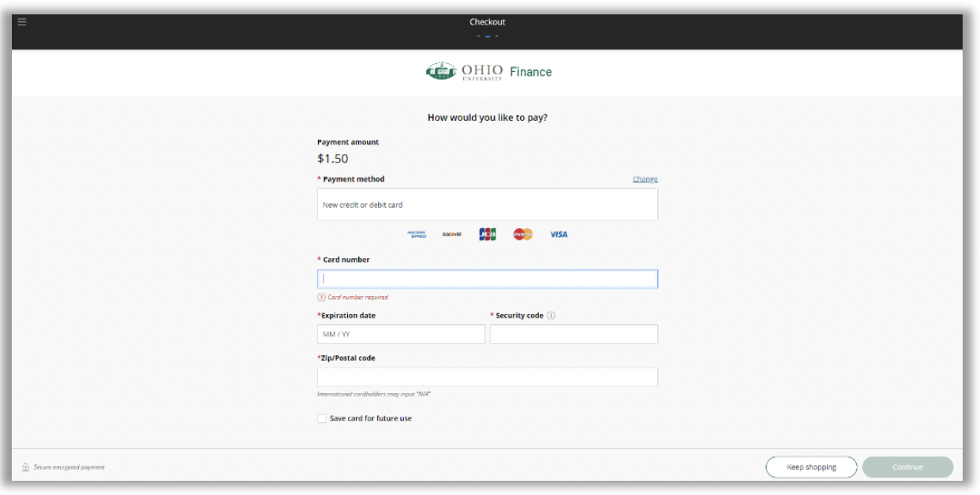Focus the Card number input field
Viewport: 980px width, 495px height.
pos(487,279)
